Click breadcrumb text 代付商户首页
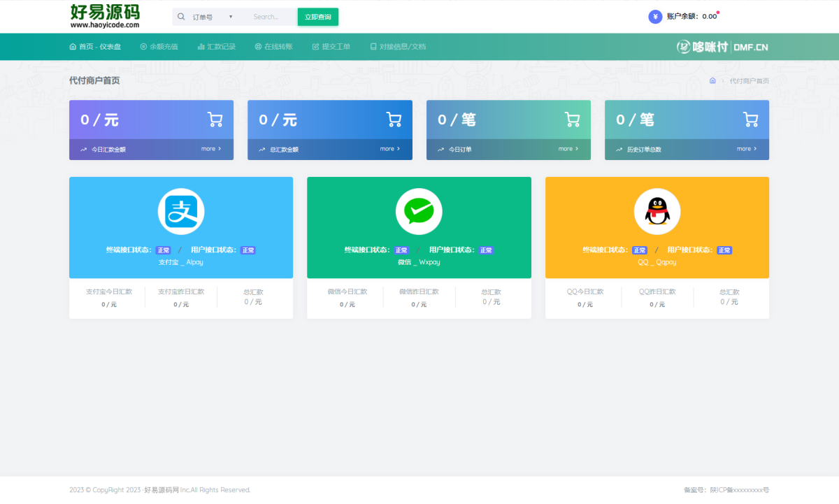The width and height of the screenshot is (839, 504). pos(750,81)
